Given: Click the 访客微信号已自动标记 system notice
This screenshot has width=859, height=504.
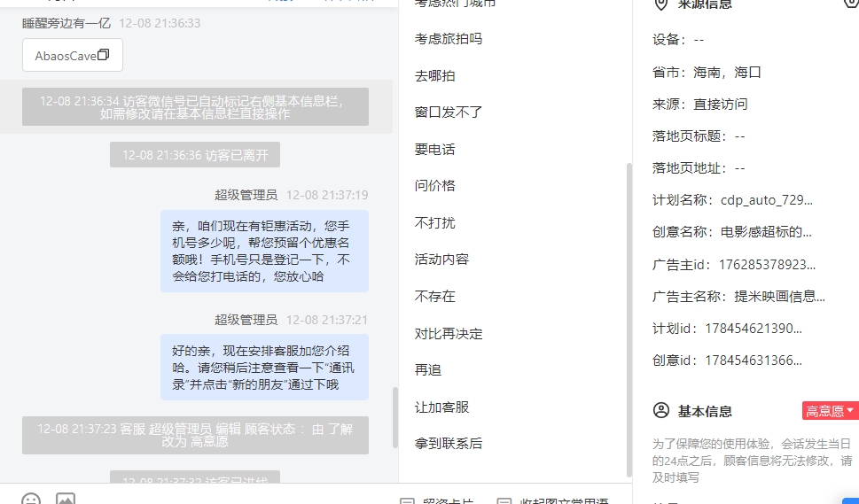Looking at the screenshot, I should click(x=195, y=106).
